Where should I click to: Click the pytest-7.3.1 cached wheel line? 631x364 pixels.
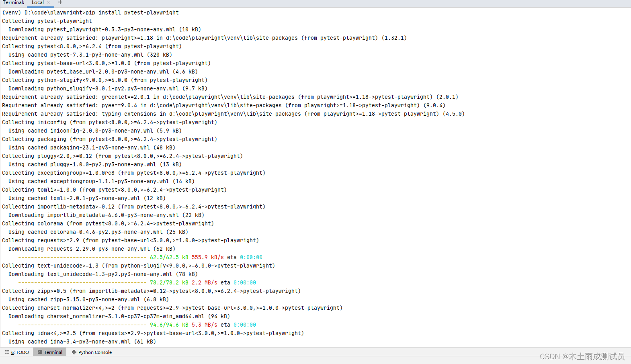[90, 55]
